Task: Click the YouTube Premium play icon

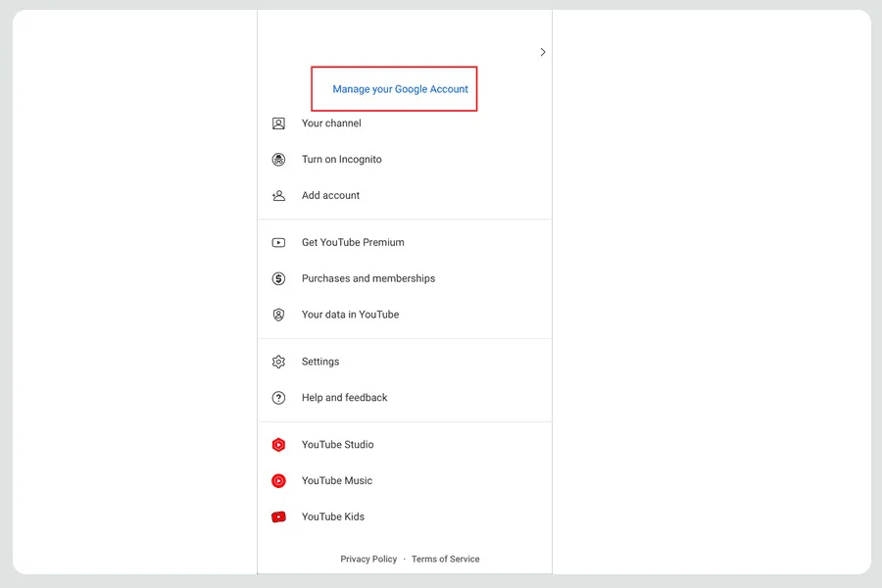Action: click(x=278, y=242)
